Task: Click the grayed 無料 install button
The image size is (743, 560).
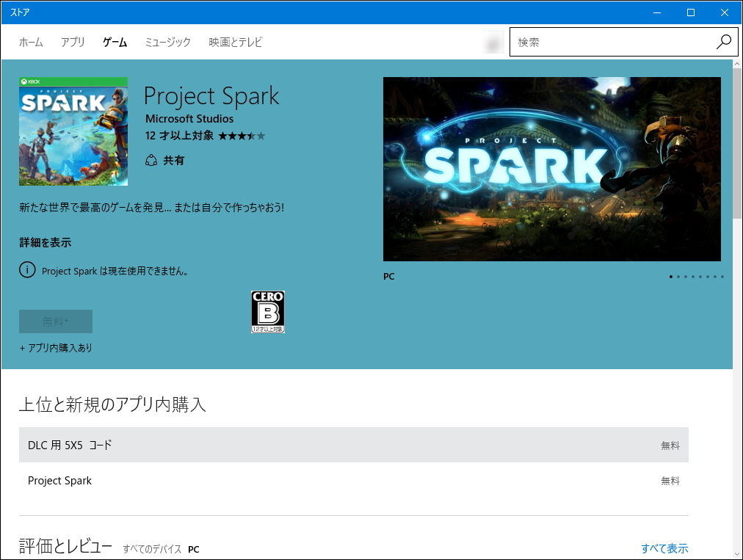Action: pyautogui.click(x=55, y=321)
